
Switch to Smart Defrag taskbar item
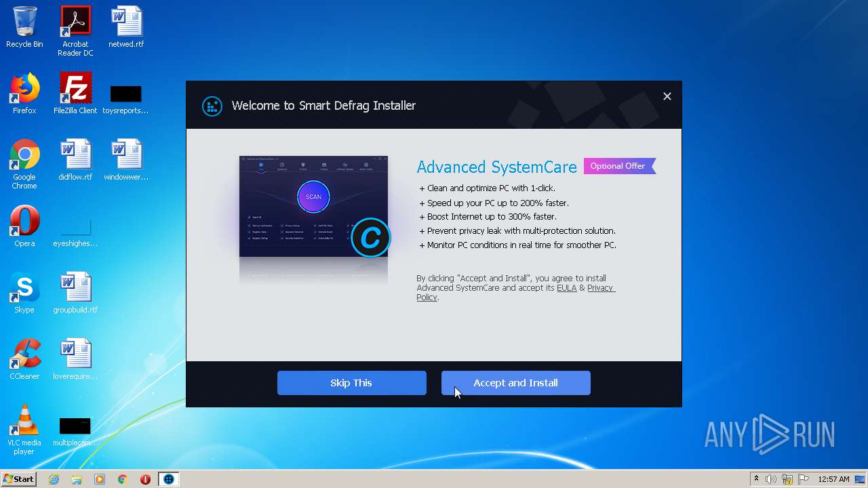click(x=169, y=479)
